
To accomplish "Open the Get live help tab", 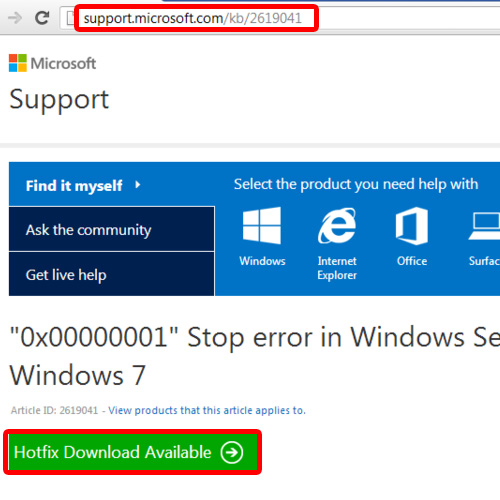I will coord(112,274).
